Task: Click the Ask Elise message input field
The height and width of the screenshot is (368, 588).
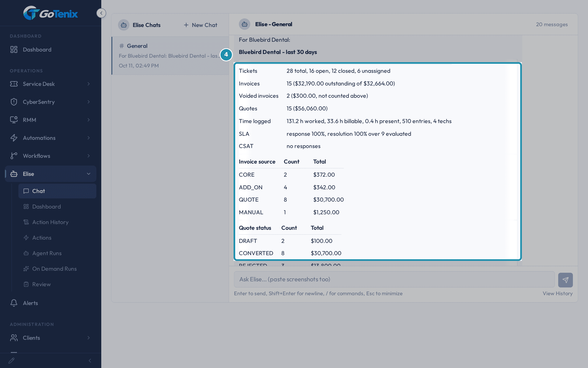Action: 394,279
